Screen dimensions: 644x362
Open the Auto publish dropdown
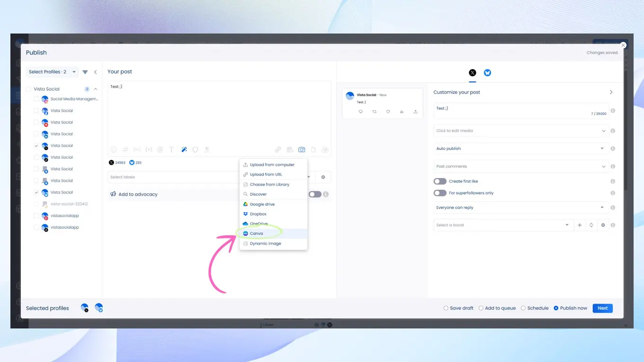pos(520,149)
